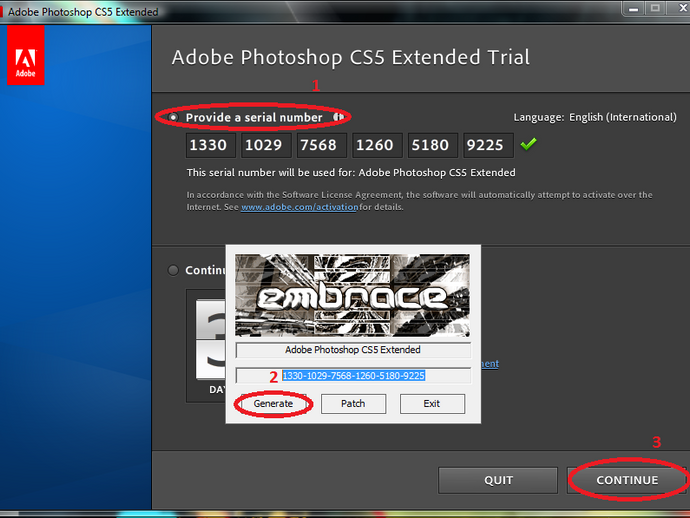
Task: Click the QUIT button
Action: tap(498, 480)
